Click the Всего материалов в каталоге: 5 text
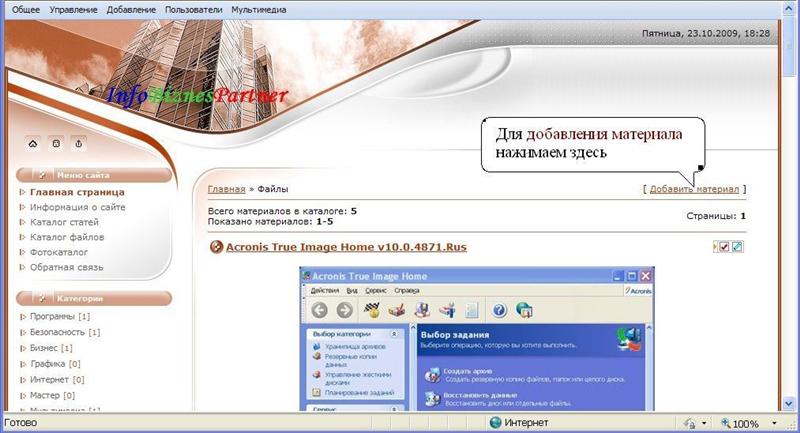This screenshot has height=433, width=800. pos(282,211)
